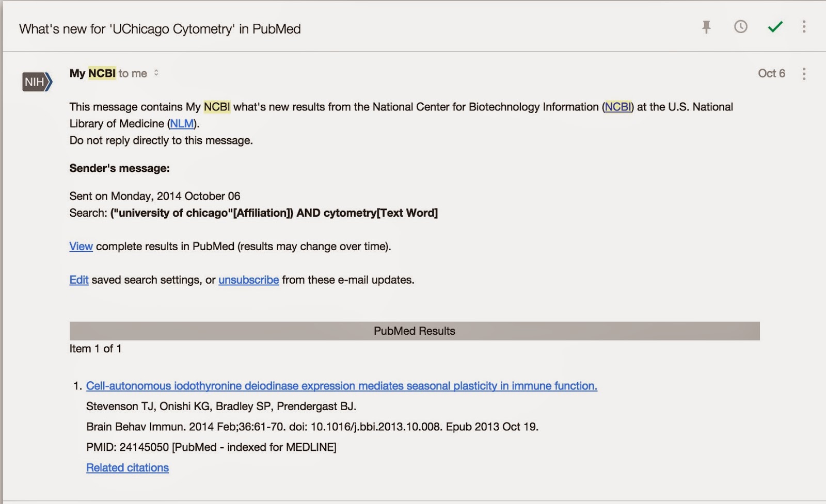Open the NLM link
The image size is (826, 504).
tap(182, 124)
